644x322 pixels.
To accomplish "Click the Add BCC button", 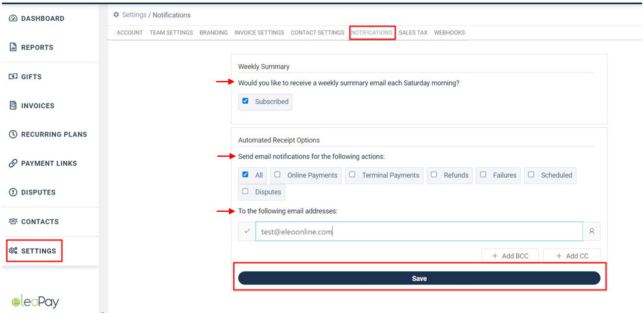I will click(510, 255).
